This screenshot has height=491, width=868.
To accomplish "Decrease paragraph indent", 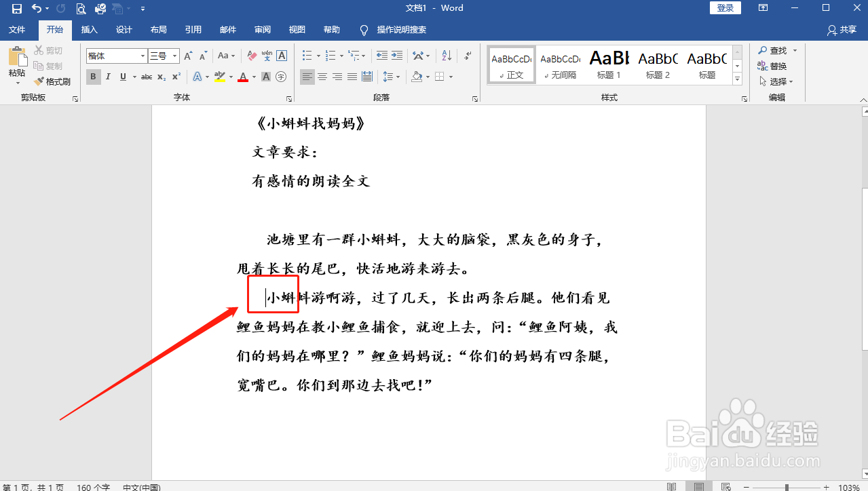I will pos(381,56).
